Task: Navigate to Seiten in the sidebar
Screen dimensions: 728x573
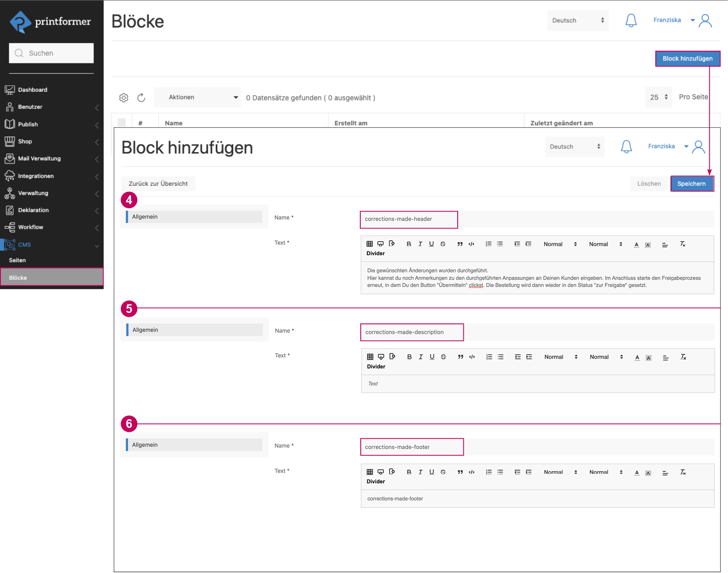Action: pyautogui.click(x=17, y=260)
